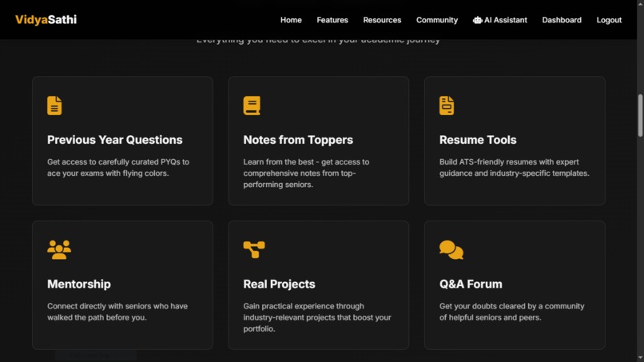Click the Previous Year Questions document icon
Image resolution: width=644 pixels, height=362 pixels.
pos(54,105)
